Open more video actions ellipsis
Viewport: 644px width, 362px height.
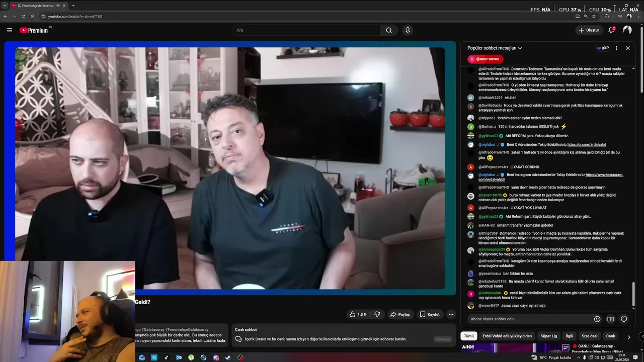tap(451, 314)
